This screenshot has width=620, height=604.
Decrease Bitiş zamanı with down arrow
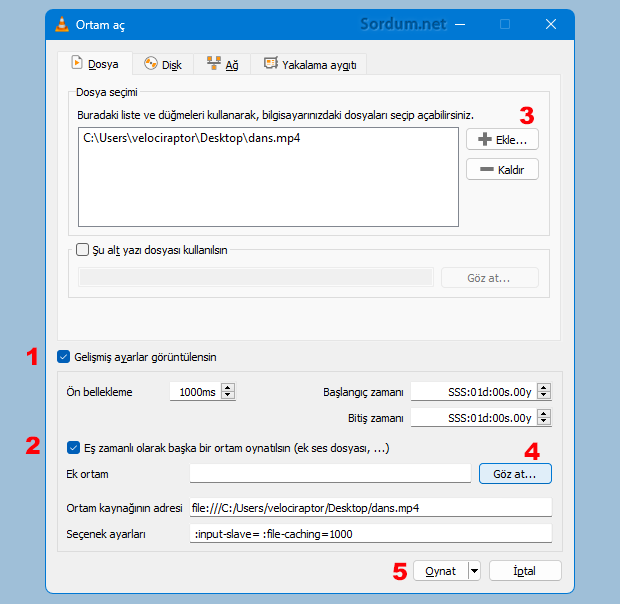[x=544, y=422]
